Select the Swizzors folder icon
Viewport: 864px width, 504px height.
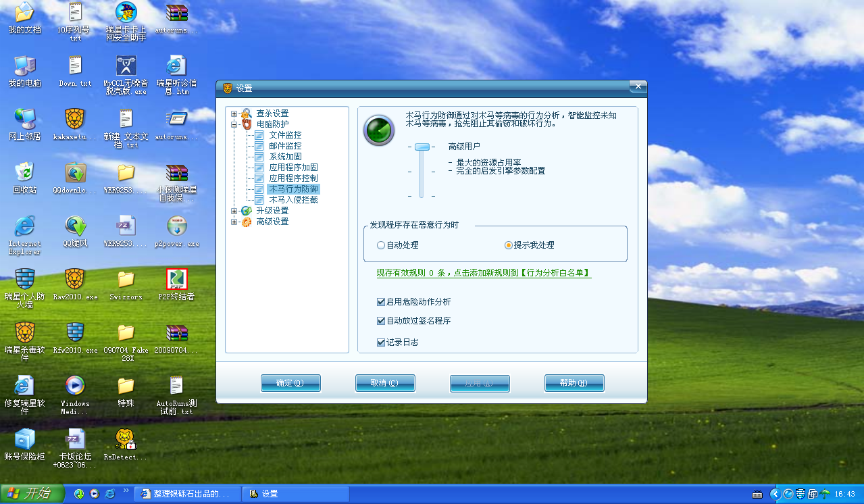coord(126,284)
